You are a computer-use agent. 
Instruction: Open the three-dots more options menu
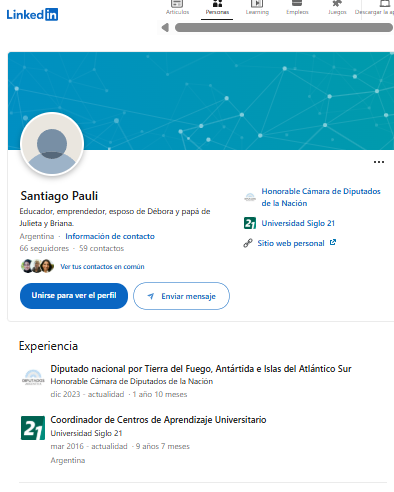(x=379, y=162)
